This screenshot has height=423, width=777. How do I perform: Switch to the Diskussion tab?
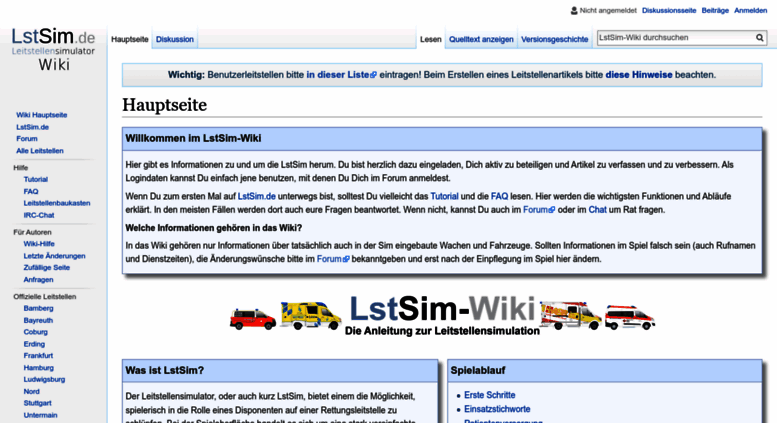tap(174, 39)
